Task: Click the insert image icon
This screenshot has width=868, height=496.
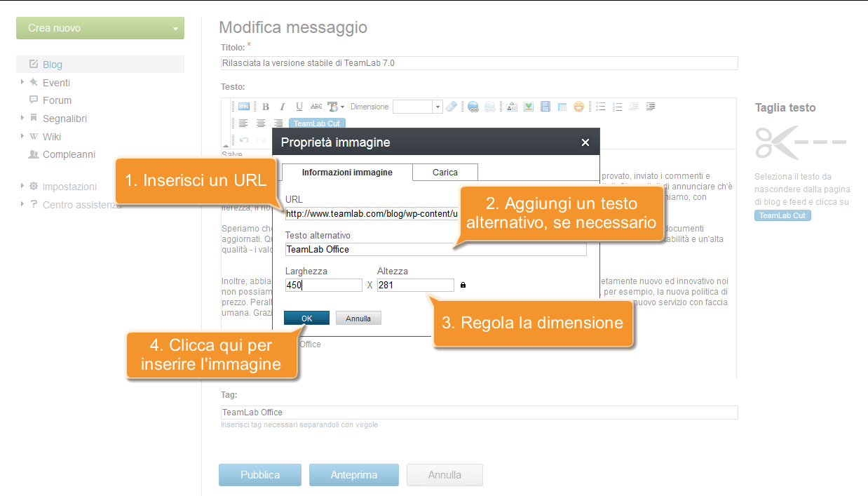Action: [x=512, y=107]
